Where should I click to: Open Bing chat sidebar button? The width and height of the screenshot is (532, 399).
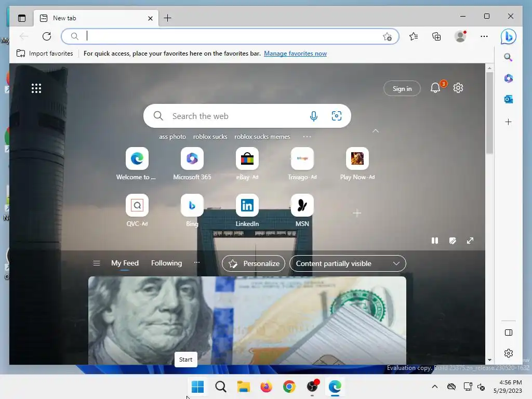click(x=508, y=36)
